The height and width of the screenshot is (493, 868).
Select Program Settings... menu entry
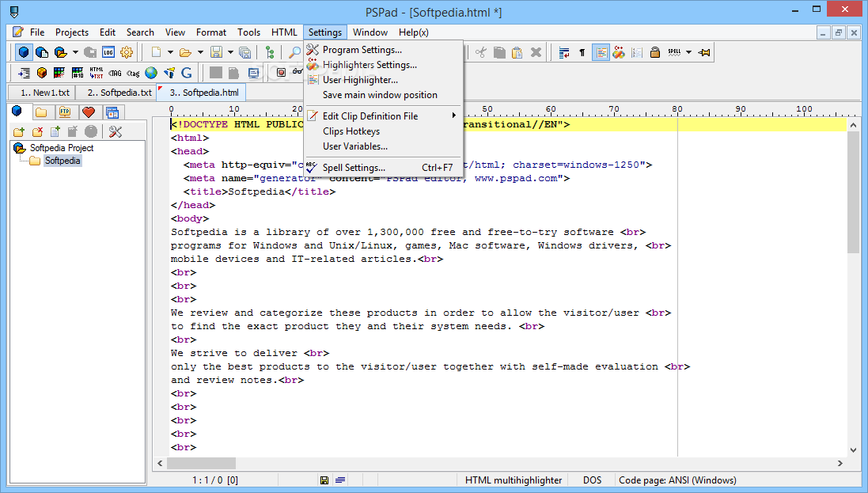point(383,50)
